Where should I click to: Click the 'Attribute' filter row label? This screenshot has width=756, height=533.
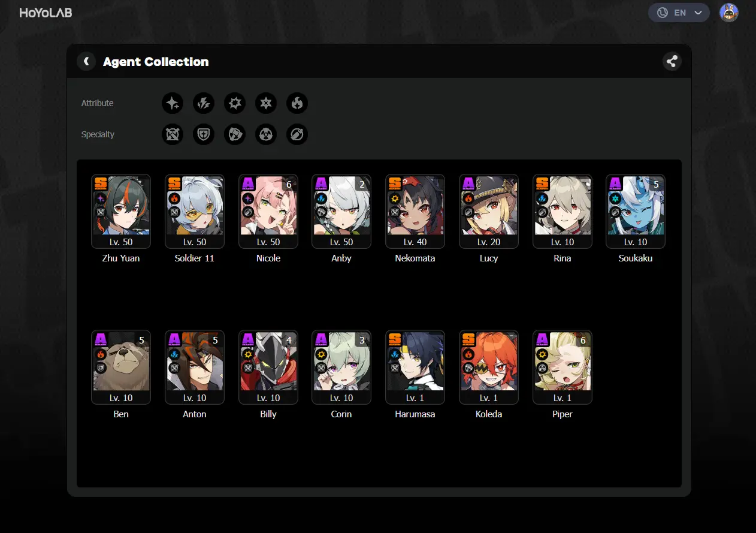(98, 103)
